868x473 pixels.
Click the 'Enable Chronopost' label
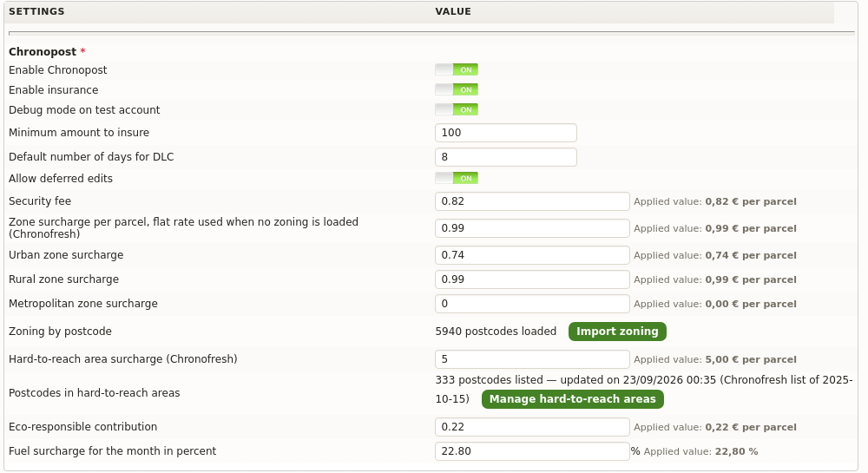[57, 69]
